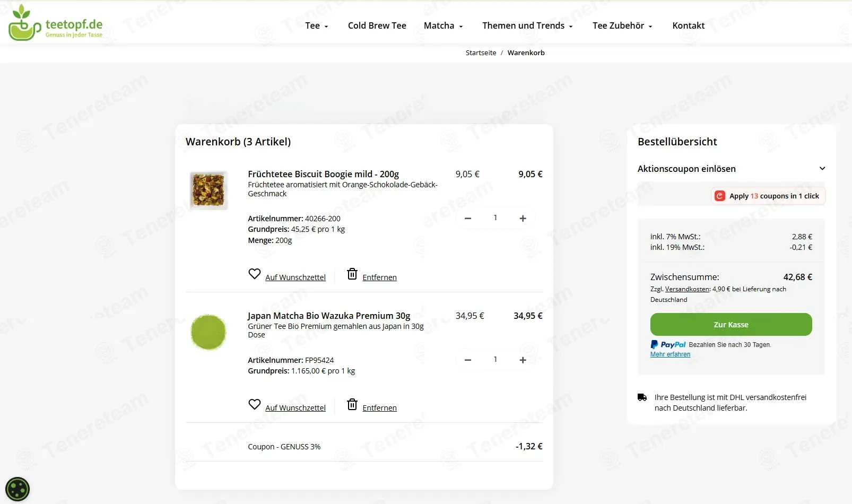This screenshot has width=852, height=504.
Task: Click the red coupon extension icon
Action: 720,196
